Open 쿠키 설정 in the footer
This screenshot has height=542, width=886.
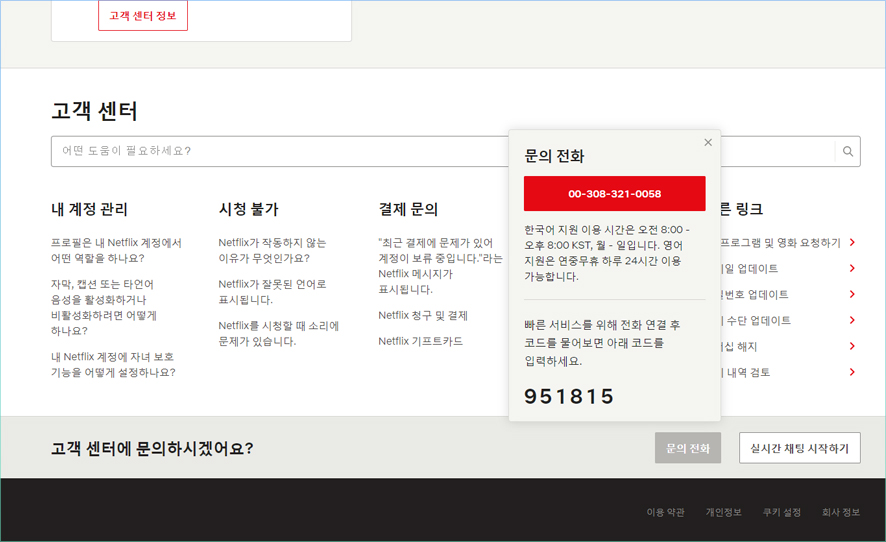[x=781, y=512]
